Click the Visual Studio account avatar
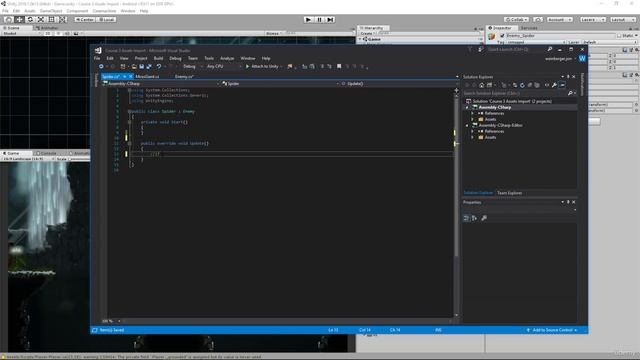640x360 pixels. pyautogui.click(x=582, y=59)
